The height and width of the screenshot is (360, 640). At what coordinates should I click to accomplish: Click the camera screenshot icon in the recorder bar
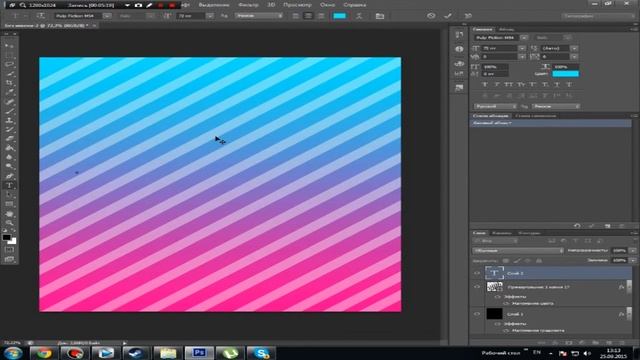pos(138,5)
